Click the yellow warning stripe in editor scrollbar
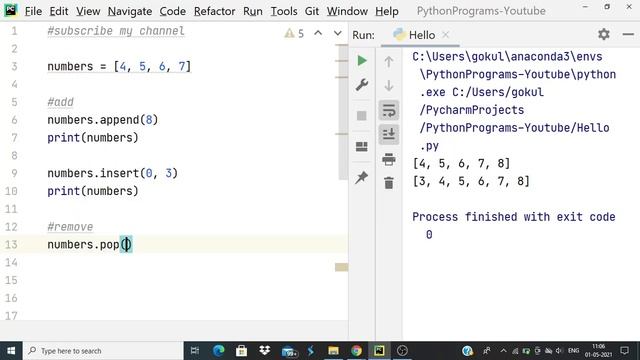Screen dimensions: 640x360 point(342,267)
